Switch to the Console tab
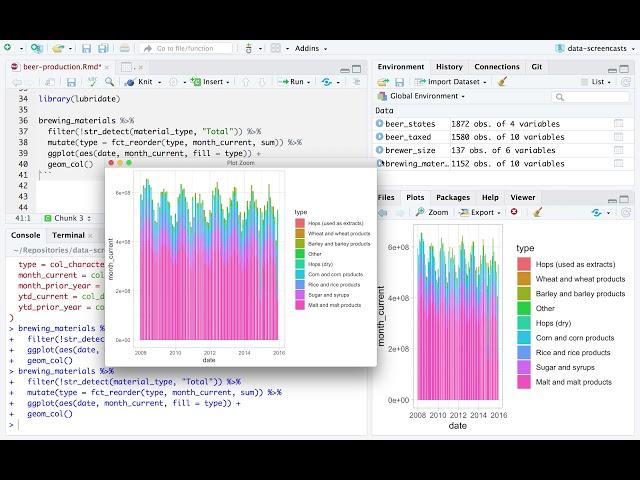 25,235
